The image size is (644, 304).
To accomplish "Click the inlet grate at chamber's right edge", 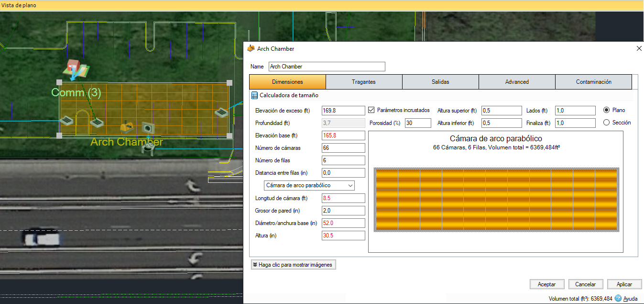I will pyautogui.click(x=221, y=113).
